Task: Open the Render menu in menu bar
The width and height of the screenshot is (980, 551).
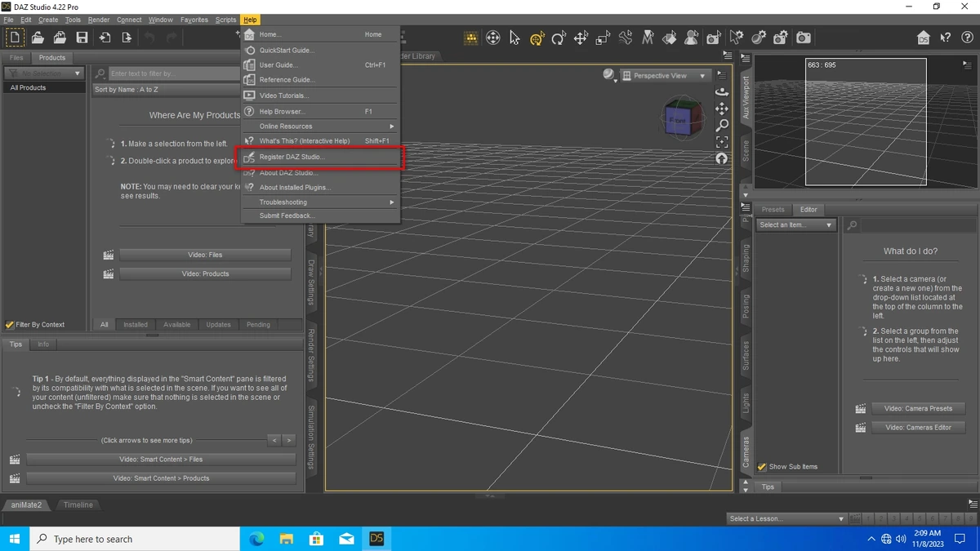Action: pos(99,20)
